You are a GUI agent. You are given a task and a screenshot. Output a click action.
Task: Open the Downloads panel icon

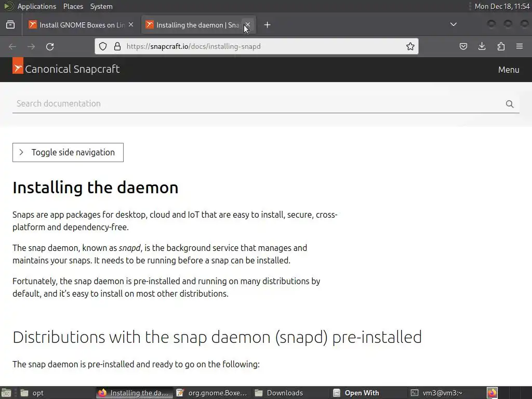click(x=482, y=46)
